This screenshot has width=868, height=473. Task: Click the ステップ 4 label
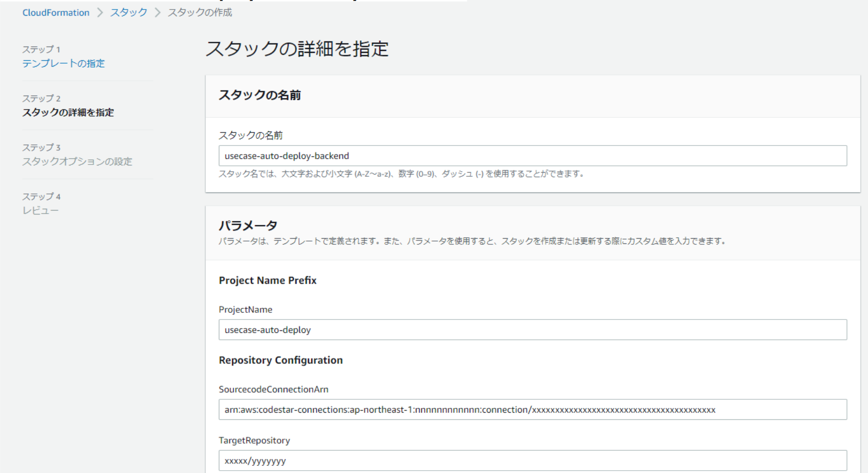(x=41, y=196)
